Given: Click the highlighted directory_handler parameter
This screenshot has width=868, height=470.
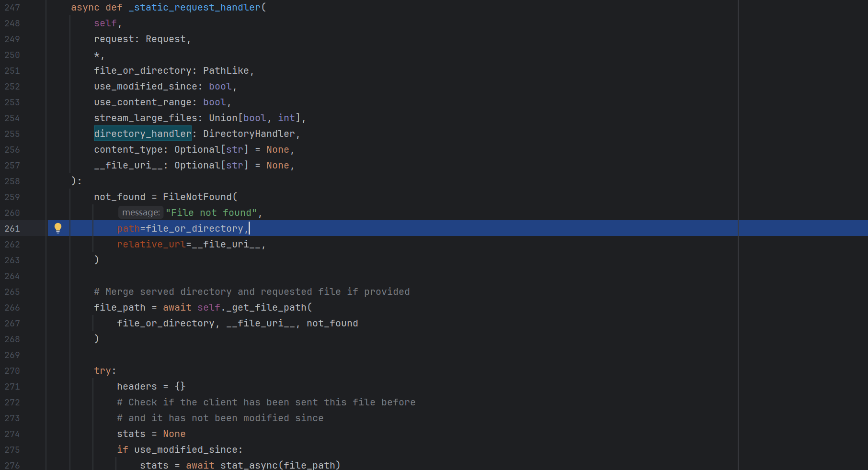Looking at the screenshot, I should (x=143, y=134).
